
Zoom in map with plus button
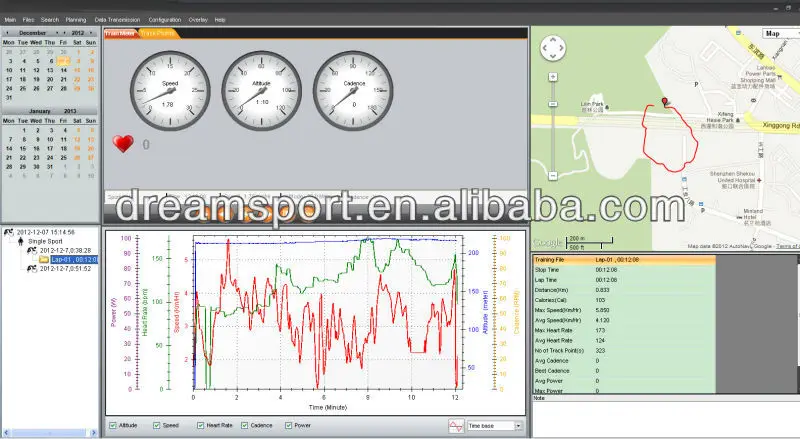(553, 77)
